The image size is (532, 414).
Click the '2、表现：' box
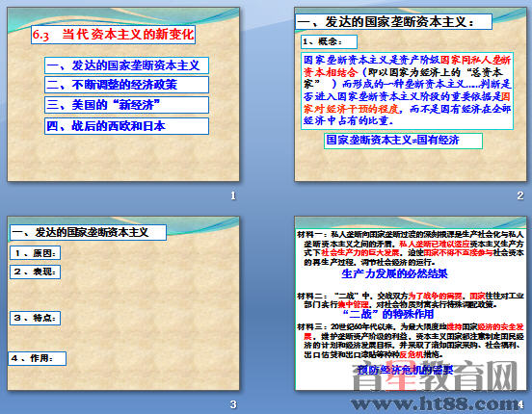[36, 272]
